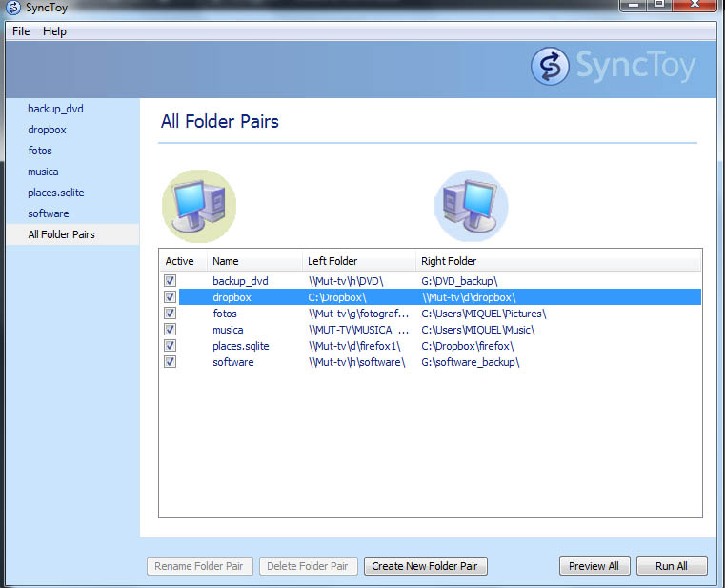Click the left folder computer icon
The width and height of the screenshot is (725, 588).
[x=199, y=206]
